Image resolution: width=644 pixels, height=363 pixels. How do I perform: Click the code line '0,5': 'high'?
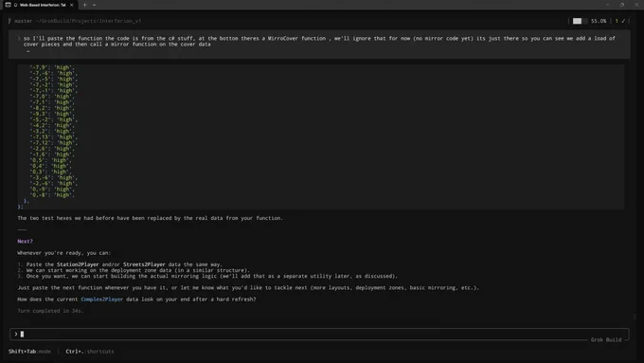[50, 160]
